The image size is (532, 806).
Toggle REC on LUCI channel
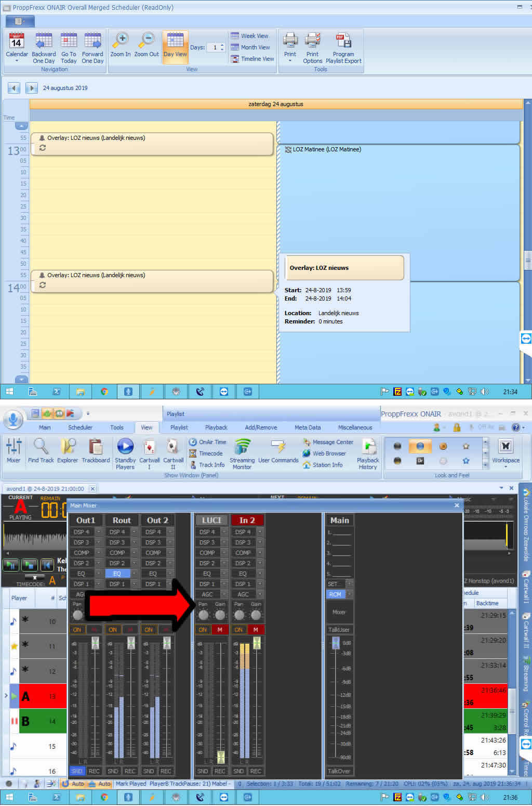[x=220, y=771]
